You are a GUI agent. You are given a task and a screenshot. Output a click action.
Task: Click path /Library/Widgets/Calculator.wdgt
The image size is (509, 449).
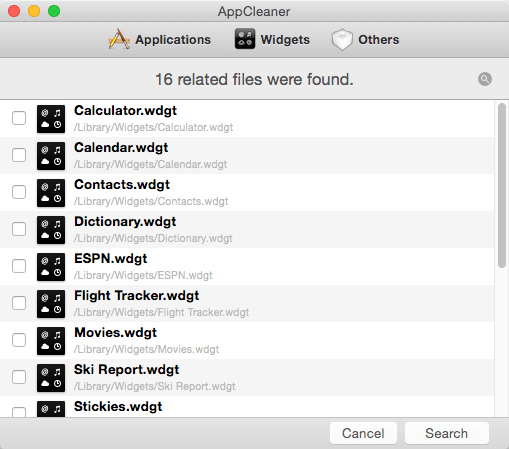coord(153,127)
